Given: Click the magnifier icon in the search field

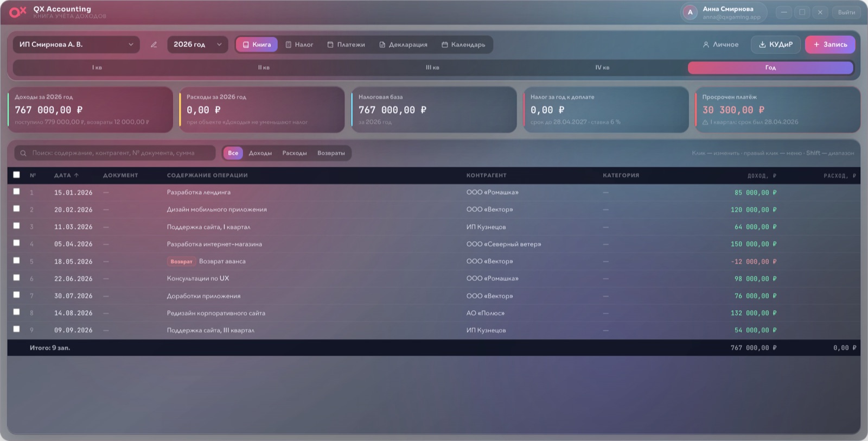Looking at the screenshot, I should tap(23, 153).
